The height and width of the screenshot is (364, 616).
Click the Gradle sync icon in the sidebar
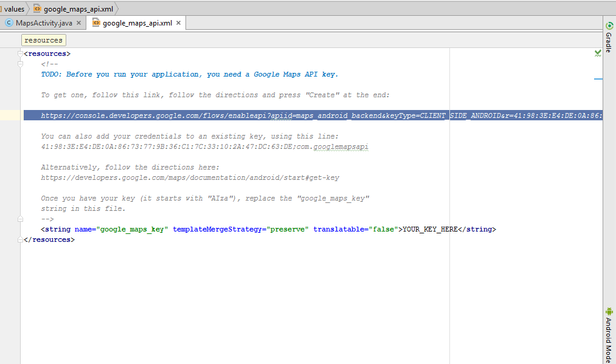(x=609, y=26)
